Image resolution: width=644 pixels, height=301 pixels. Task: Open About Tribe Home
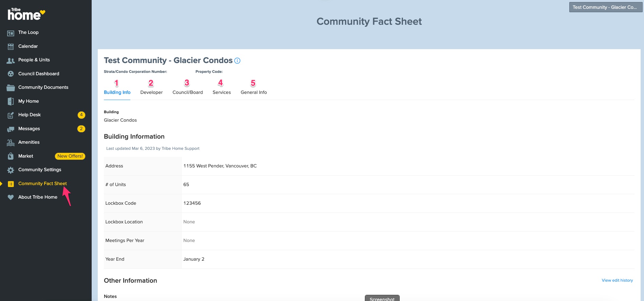click(x=38, y=197)
